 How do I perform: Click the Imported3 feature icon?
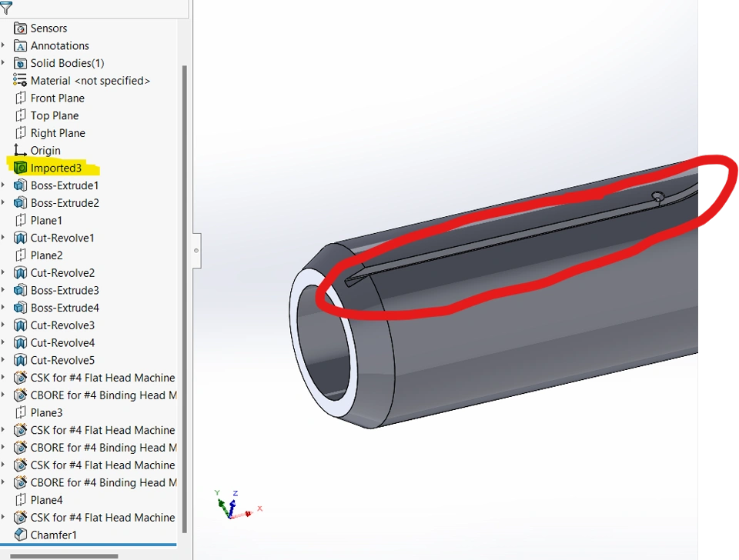[20, 168]
